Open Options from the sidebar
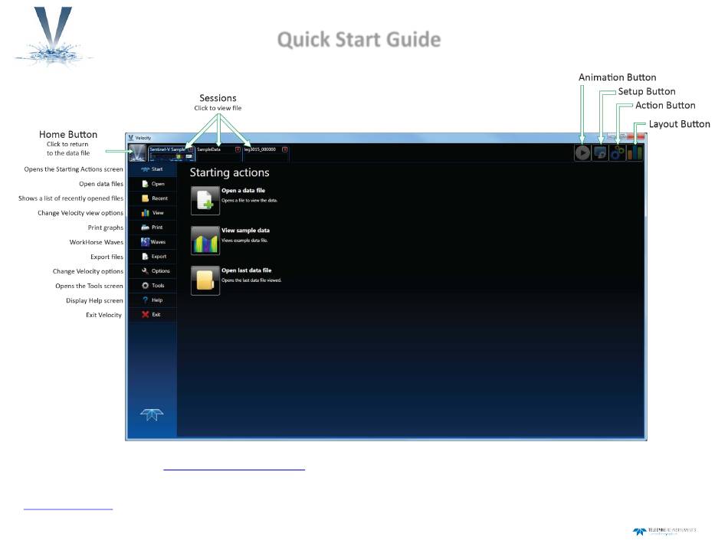The width and height of the screenshot is (728, 560). pos(152,271)
